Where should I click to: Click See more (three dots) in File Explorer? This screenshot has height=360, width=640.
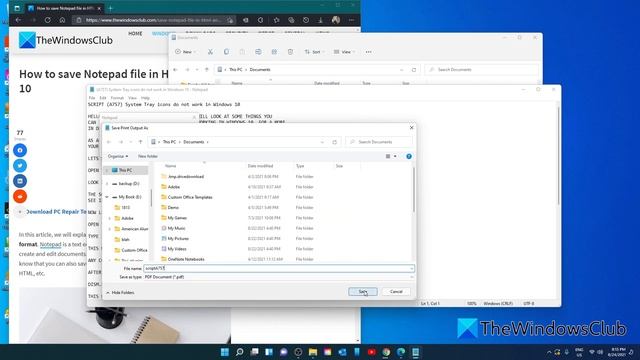(x=369, y=52)
